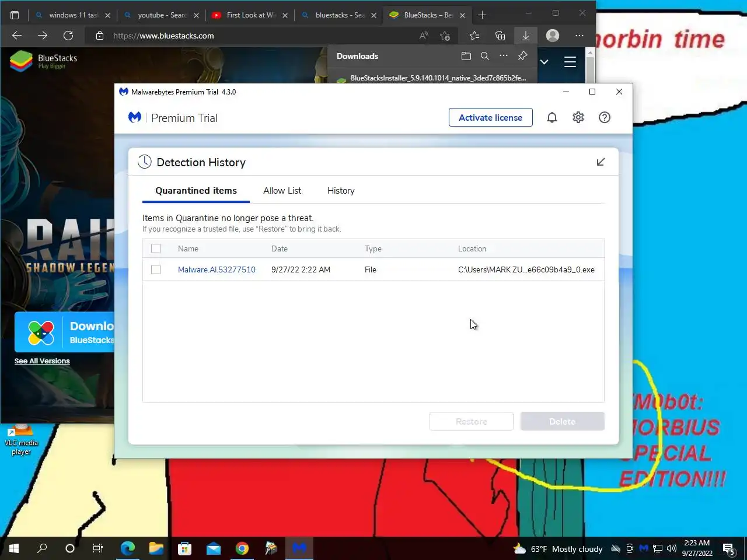Open the Malware.AI.53277510 detection link
Screen dimensions: 747x560
pos(217,269)
